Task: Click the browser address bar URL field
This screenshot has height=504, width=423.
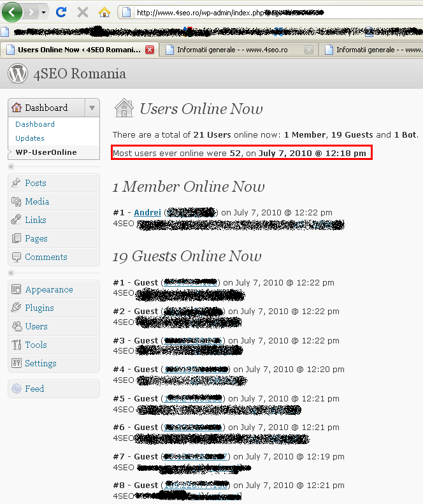Action: 268,12
